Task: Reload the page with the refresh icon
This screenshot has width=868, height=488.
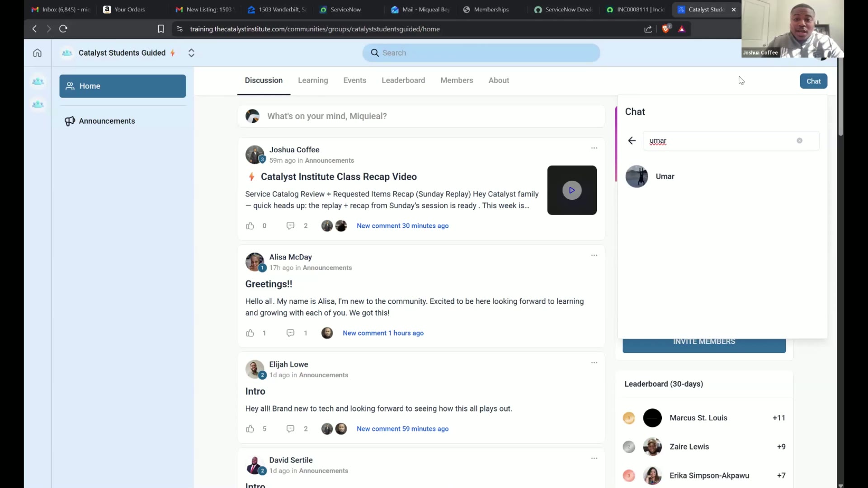Action: pos(63,29)
